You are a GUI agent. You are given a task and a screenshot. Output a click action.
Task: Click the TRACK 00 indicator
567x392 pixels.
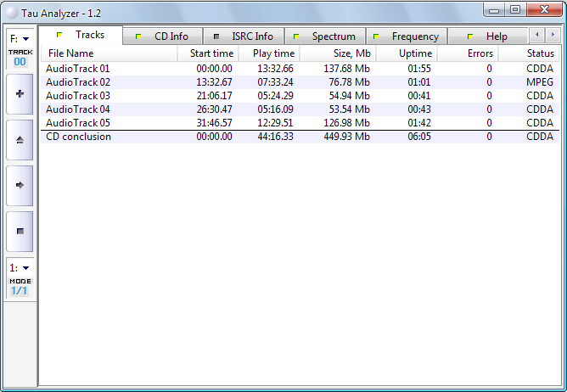point(20,57)
